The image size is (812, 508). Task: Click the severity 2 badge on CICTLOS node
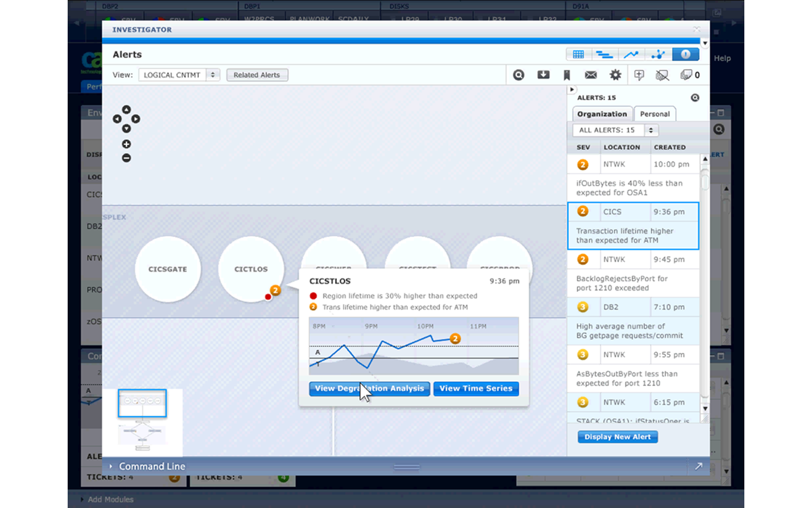275,291
